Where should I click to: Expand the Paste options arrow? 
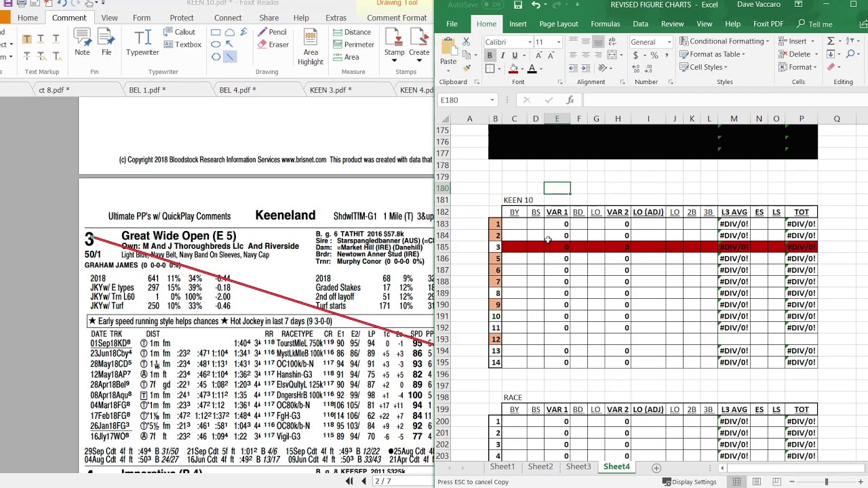tap(448, 70)
